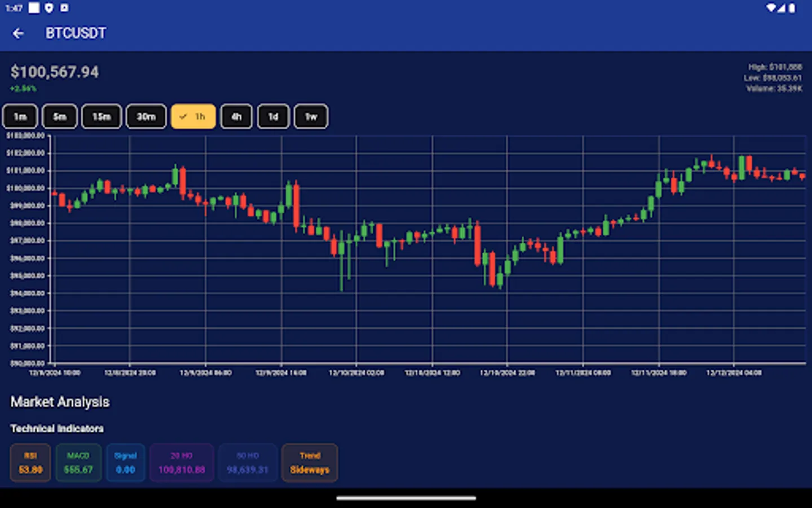The height and width of the screenshot is (508, 812).
Task: Activate the 1w timeframe
Action: (311, 116)
